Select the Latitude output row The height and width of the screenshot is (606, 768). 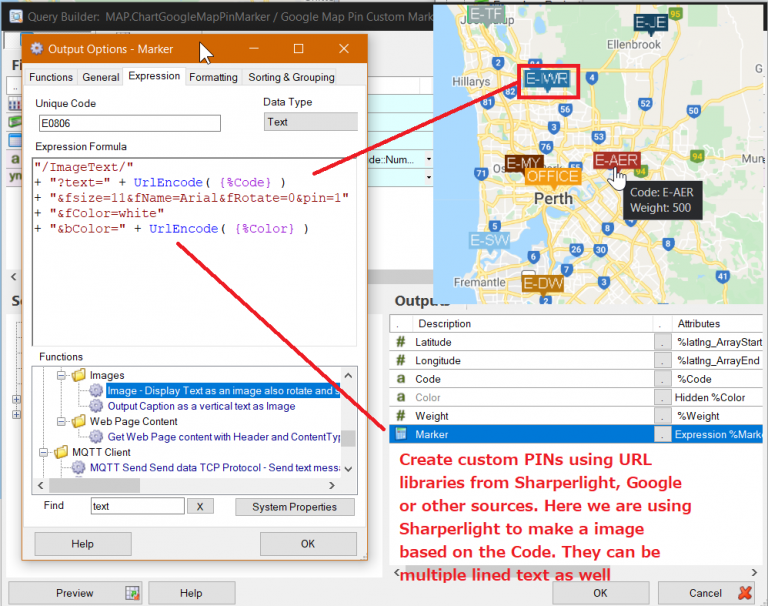tap(576, 342)
